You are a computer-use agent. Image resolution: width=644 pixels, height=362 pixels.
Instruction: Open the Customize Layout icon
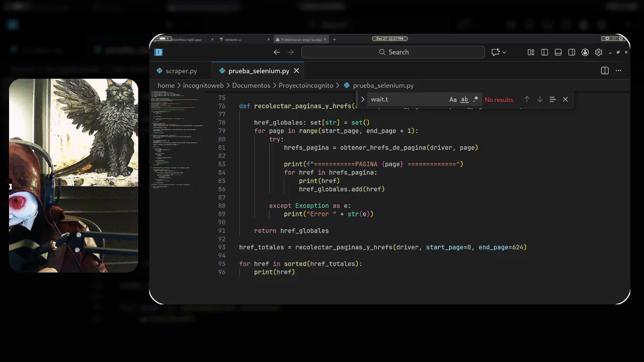pos(531,52)
